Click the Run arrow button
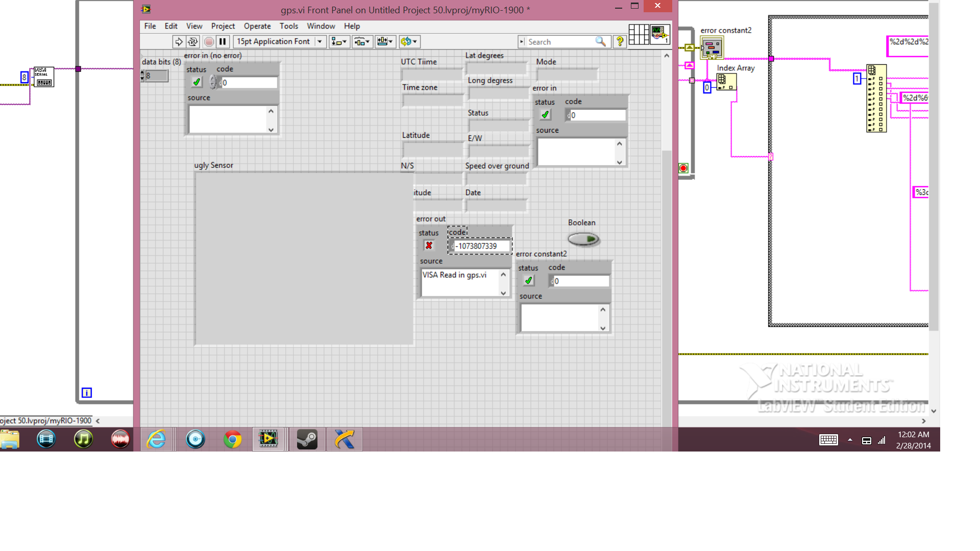Image resolution: width=980 pixels, height=551 pixels. coord(179,42)
